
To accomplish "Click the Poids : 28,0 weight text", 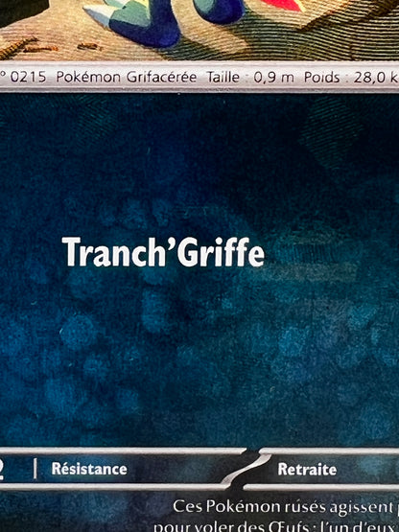I will [x=351, y=78].
